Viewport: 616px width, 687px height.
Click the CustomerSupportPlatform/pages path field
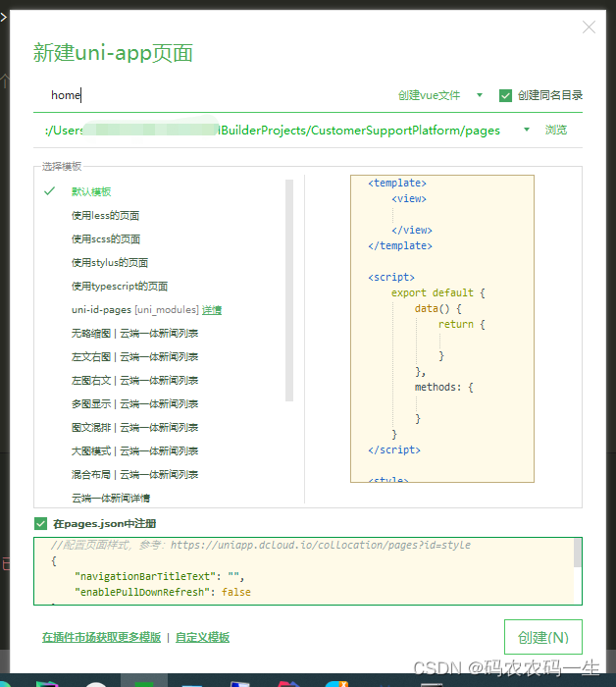(273, 131)
